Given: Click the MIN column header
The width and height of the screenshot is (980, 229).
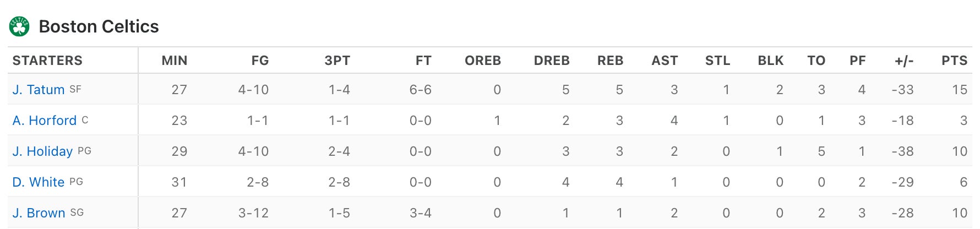Looking at the screenshot, I should (x=175, y=61).
